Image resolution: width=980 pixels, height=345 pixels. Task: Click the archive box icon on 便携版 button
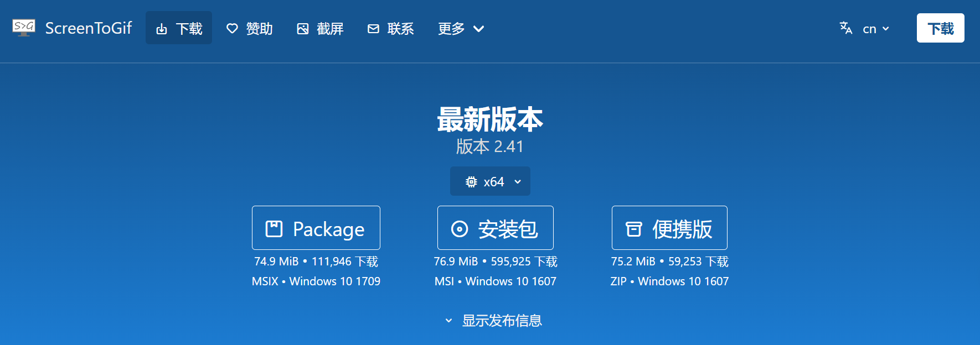(x=634, y=229)
